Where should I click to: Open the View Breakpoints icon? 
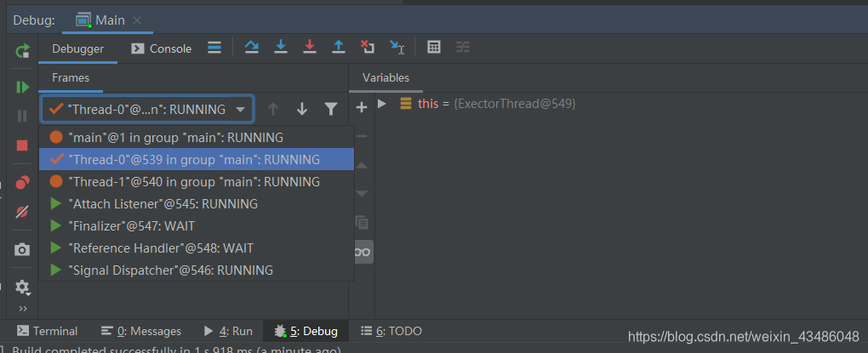tap(22, 182)
